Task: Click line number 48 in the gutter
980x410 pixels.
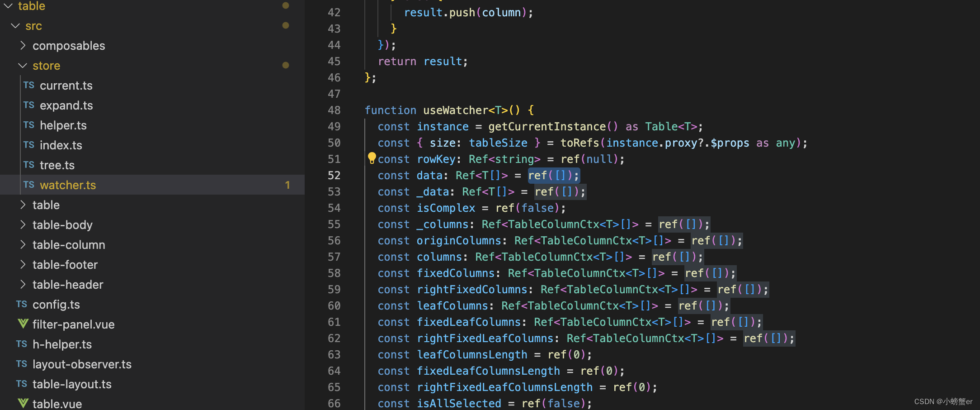Action: coord(334,110)
